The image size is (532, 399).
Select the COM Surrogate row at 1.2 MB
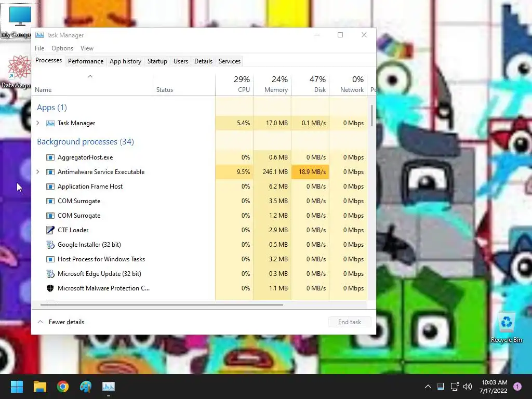click(199, 216)
